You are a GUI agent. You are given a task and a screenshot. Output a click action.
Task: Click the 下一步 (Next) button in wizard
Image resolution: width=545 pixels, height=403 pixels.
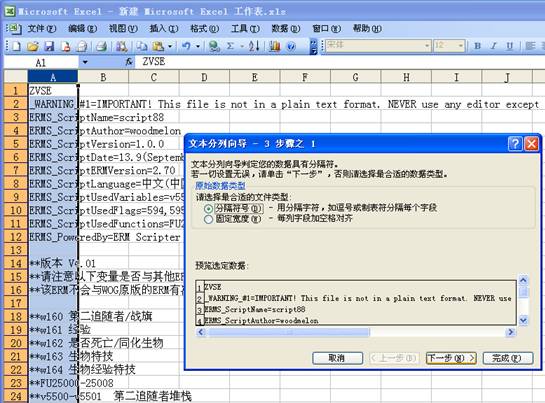pos(451,358)
